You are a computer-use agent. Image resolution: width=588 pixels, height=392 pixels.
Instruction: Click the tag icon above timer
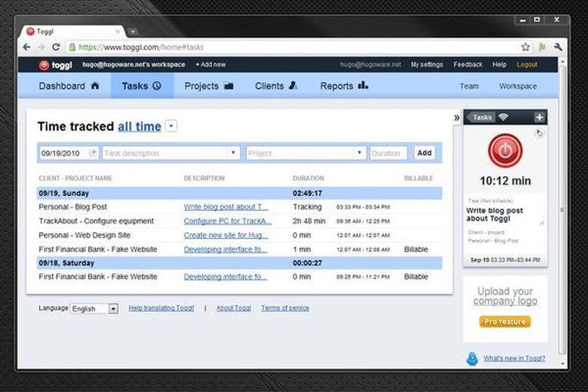point(539,133)
